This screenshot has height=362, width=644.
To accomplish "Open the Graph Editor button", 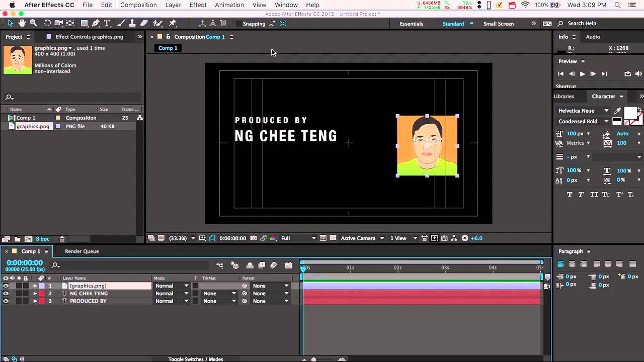I will [288, 265].
